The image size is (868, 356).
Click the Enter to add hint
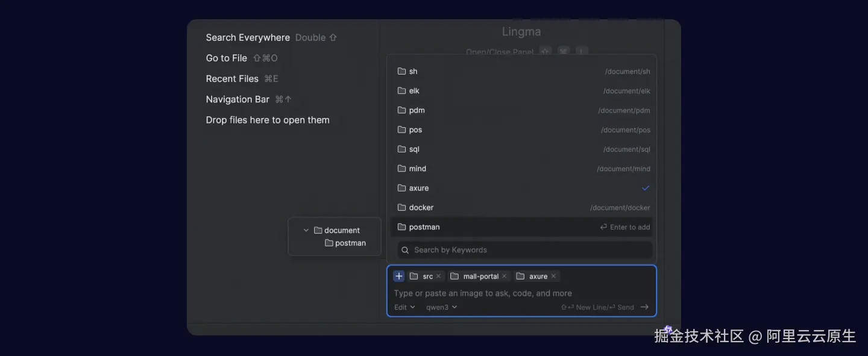tap(625, 227)
